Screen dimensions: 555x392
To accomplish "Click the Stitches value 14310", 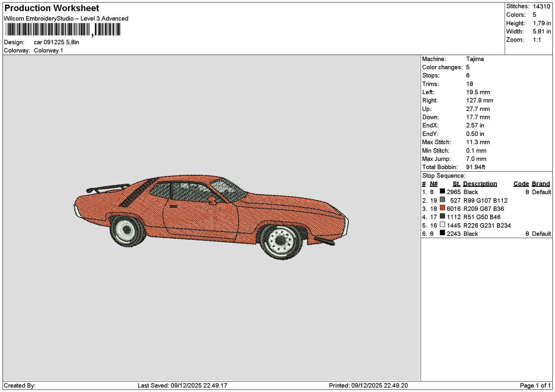I will point(542,6).
